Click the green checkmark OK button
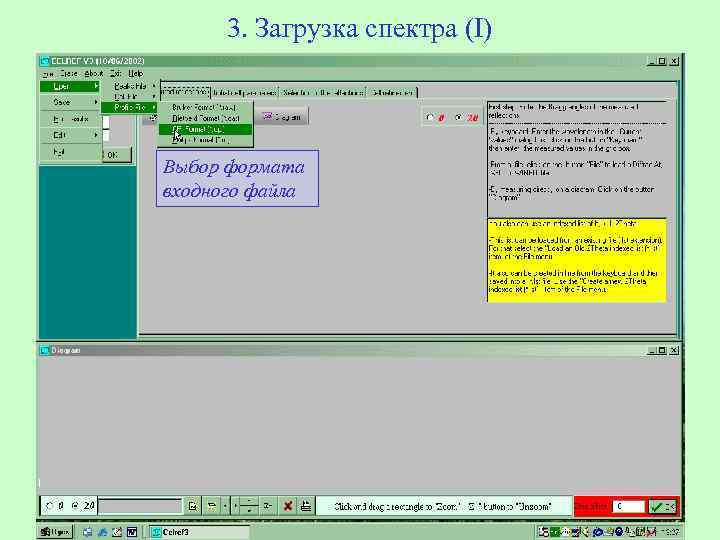This screenshot has height=540, width=720. coord(662,506)
